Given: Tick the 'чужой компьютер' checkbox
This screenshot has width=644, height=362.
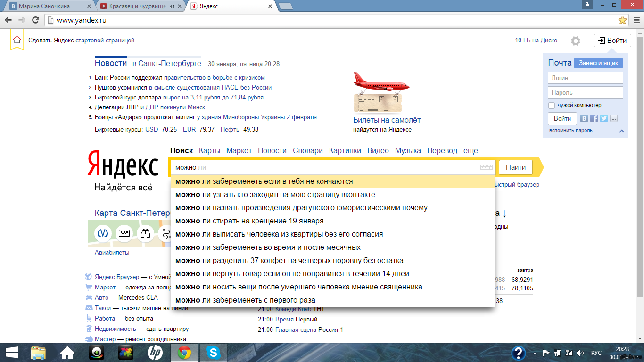Looking at the screenshot, I should tap(552, 106).
